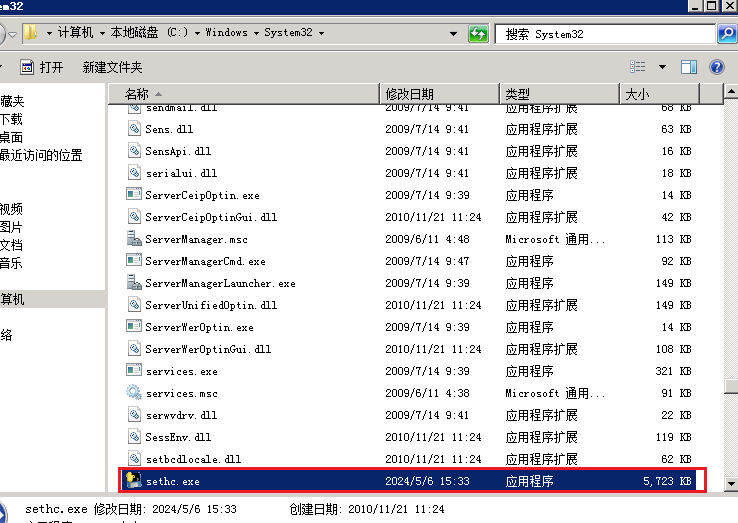Click the sethc.exe program icon
The image size is (738, 523).
(134, 480)
